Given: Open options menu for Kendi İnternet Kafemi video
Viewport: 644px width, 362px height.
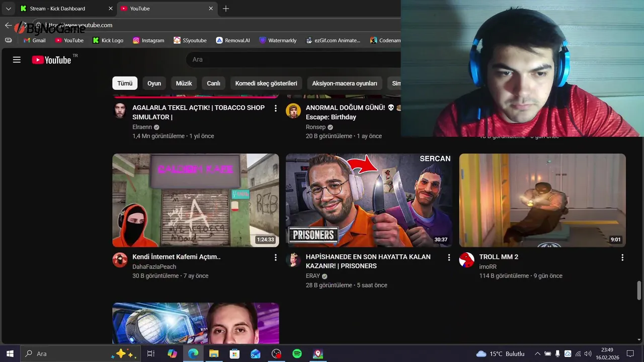Looking at the screenshot, I should tap(275, 257).
